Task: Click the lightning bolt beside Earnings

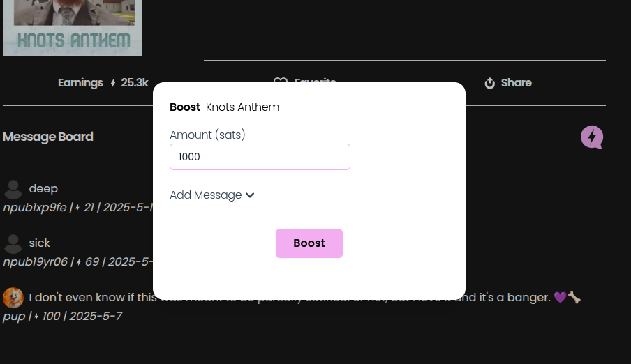Action: coord(113,83)
